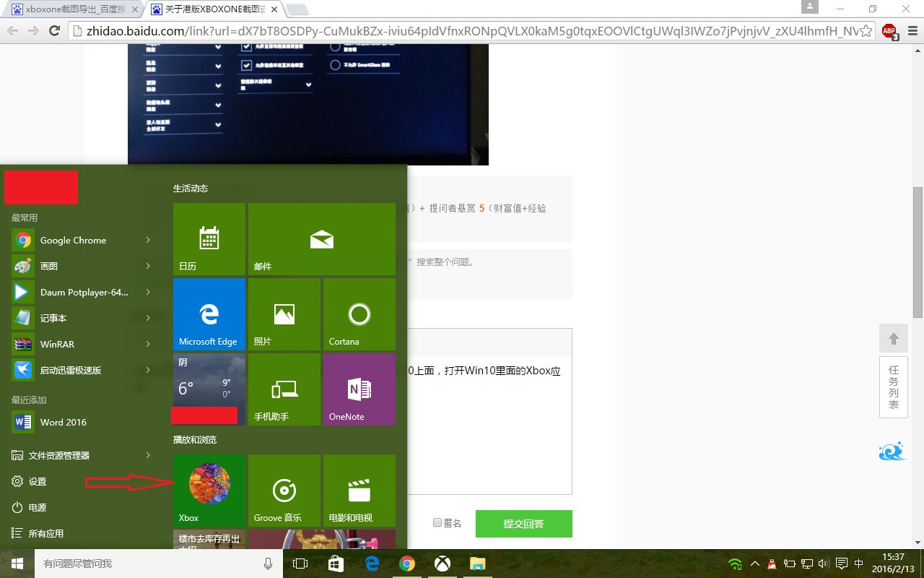Open the 任务列表 side button
The height and width of the screenshot is (578, 924).
point(894,387)
